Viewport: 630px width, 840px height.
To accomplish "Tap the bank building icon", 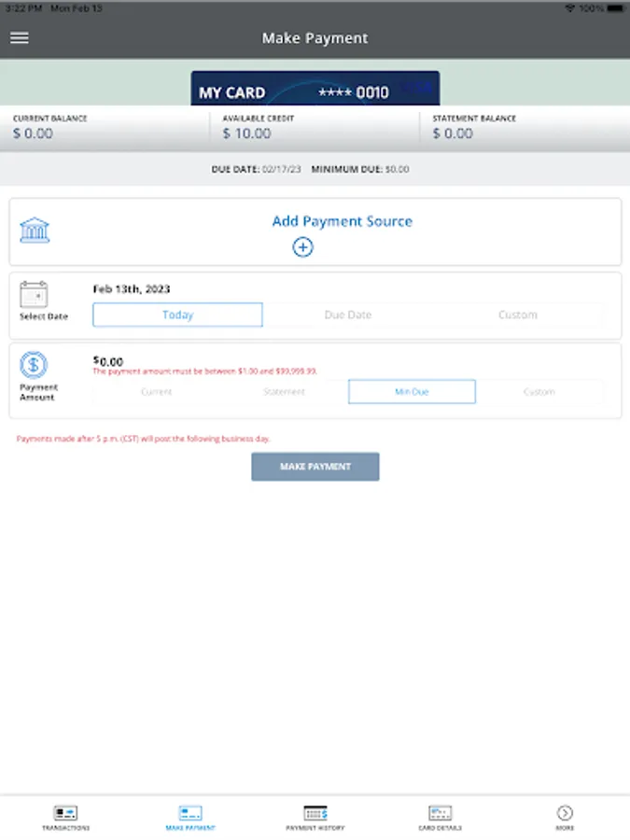I will [35, 231].
